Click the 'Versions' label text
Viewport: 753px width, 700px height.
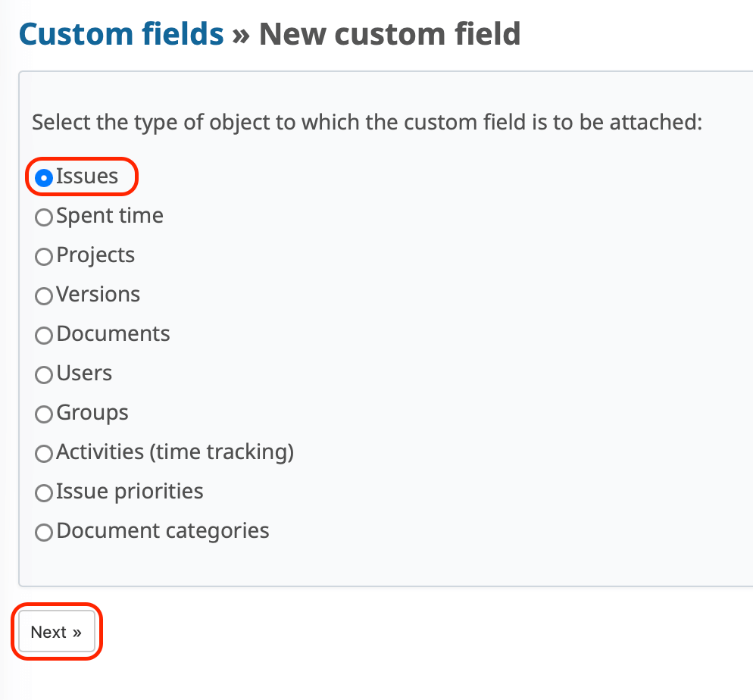(98, 295)
